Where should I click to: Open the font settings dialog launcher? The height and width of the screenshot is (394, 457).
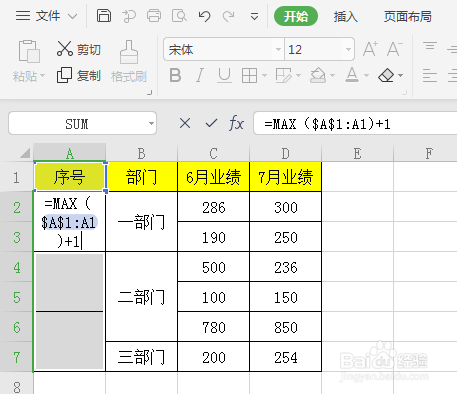(x=404, y=92)
